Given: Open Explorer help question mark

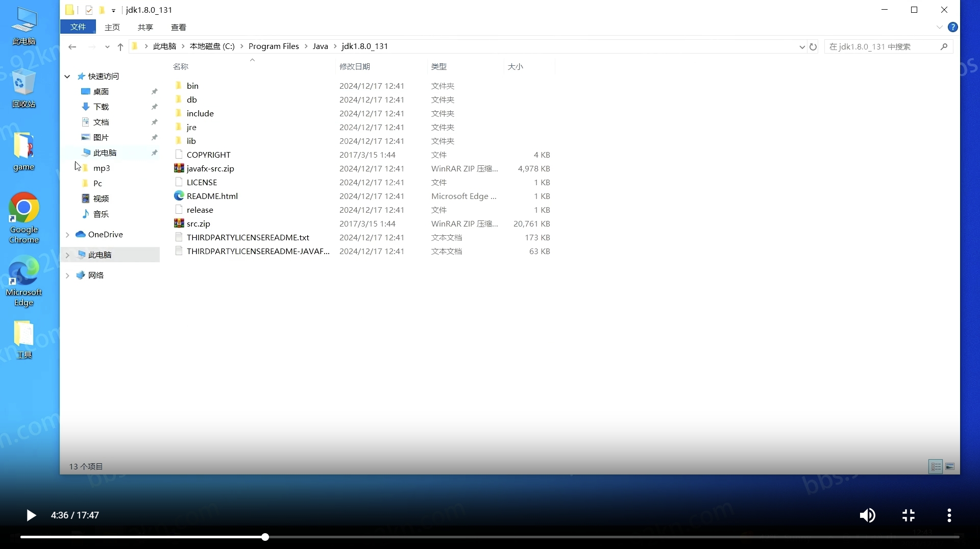Looking at the screenshot, I should click(x=952, y=27).
